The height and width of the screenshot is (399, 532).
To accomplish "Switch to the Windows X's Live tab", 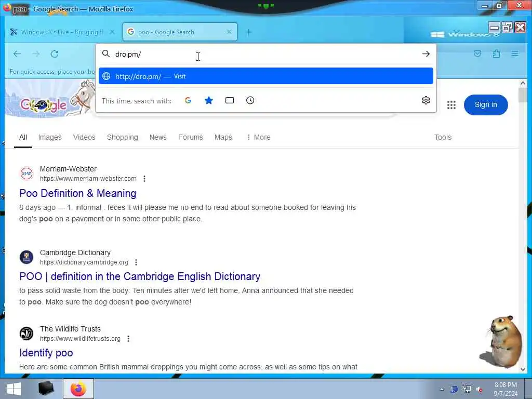I will coord(61,32).
